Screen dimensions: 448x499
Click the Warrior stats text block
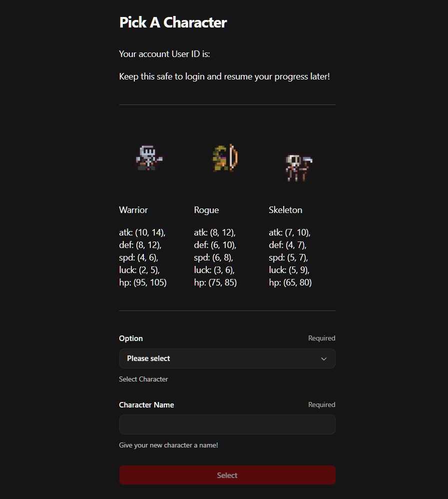click(143, 257)
